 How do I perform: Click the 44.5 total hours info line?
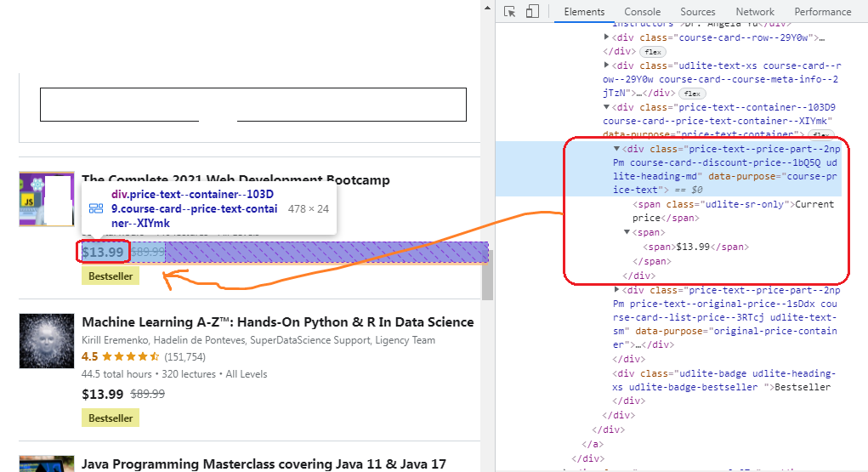pos(174,374)
